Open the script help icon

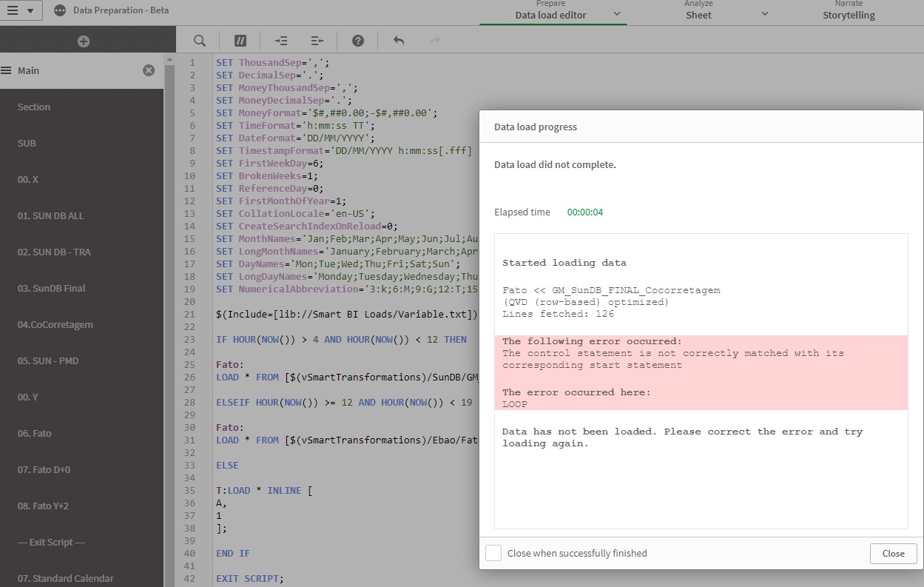coord(358,41)
